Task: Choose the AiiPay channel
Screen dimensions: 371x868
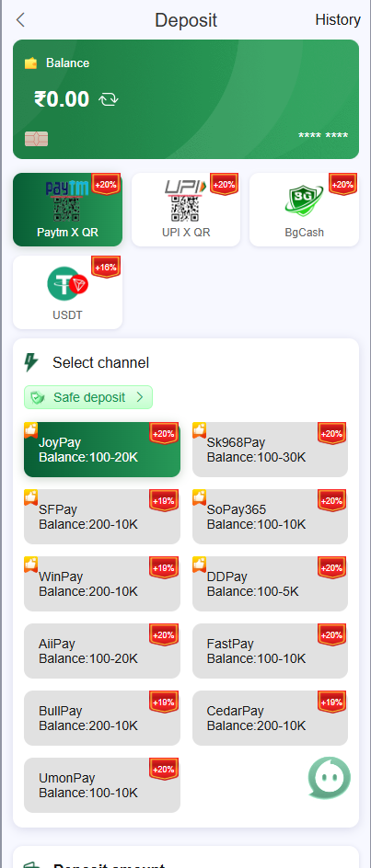Action: pos(102,651)
